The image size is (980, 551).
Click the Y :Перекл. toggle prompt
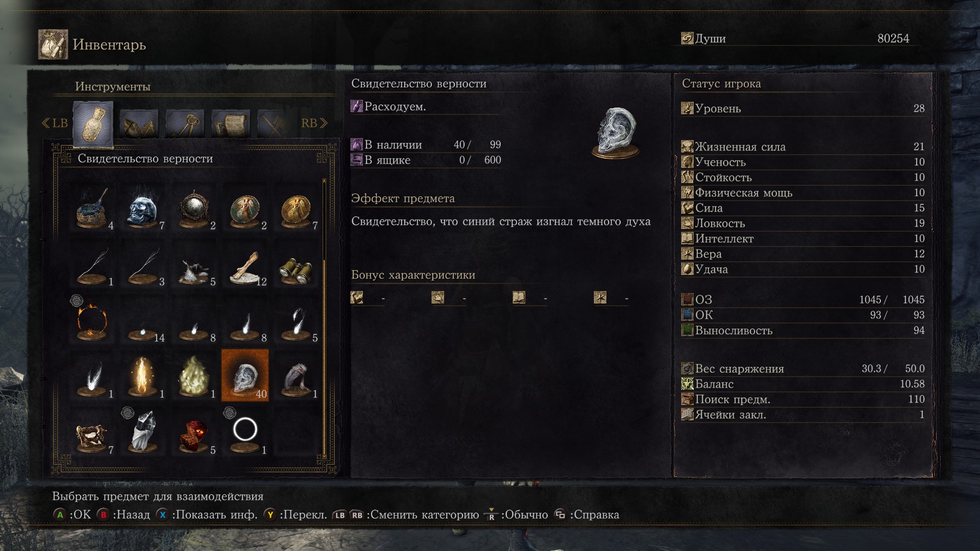point(296,514)
